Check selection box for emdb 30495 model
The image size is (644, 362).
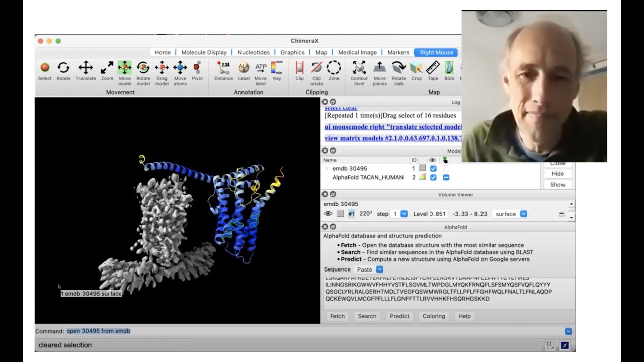pyautogui.click(x=446, y=169)
